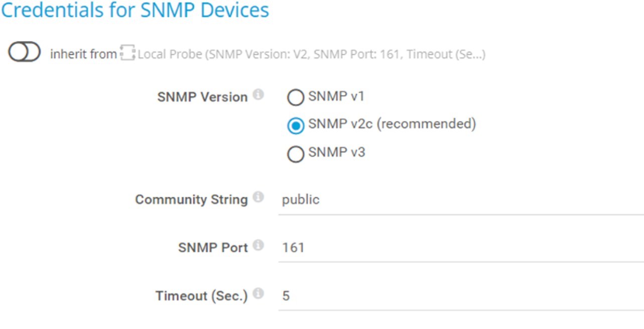This screenshot has width=644, height=329.
Task: Choose the SNMP v2c radio button
Action: 296,125
